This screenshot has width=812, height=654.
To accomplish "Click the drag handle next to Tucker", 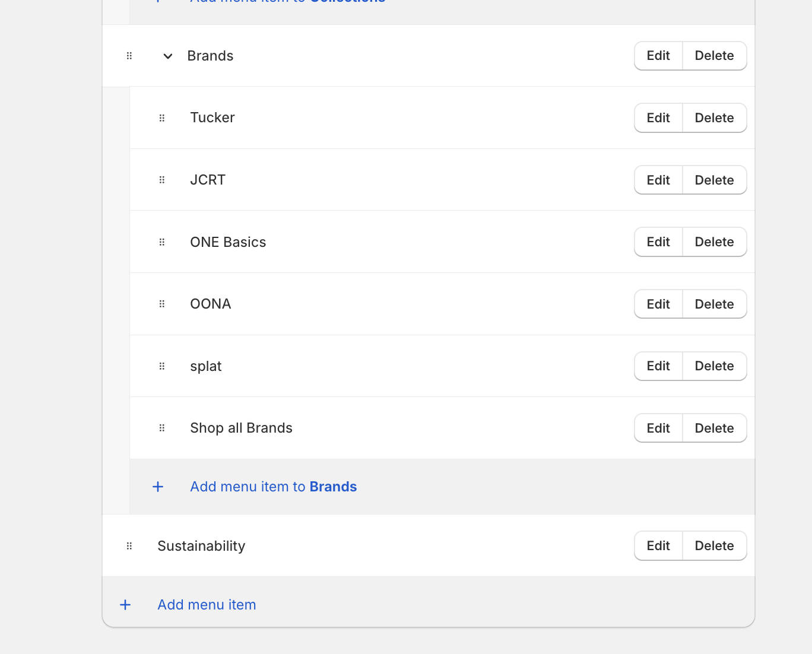I will point(162,118).
